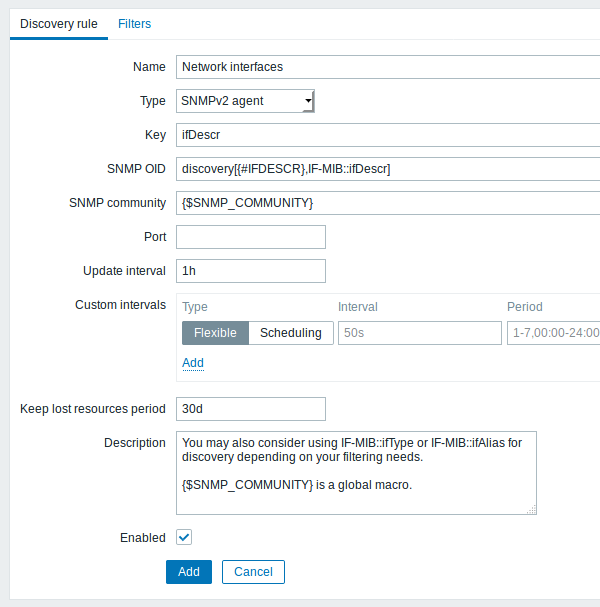This screenshot has height=607, width=600.
Task: Click into the Key field containing ifDescr
Action: pos(388,135)
